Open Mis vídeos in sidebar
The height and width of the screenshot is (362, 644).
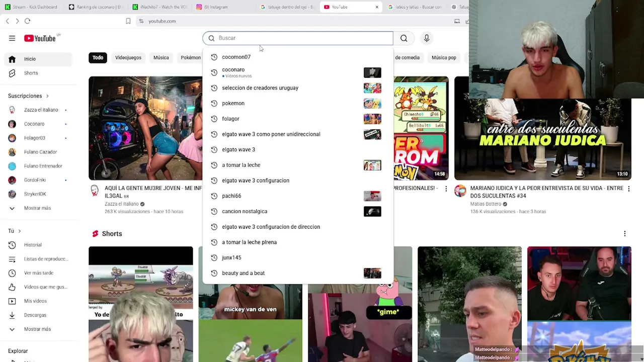tap(38, 301)
